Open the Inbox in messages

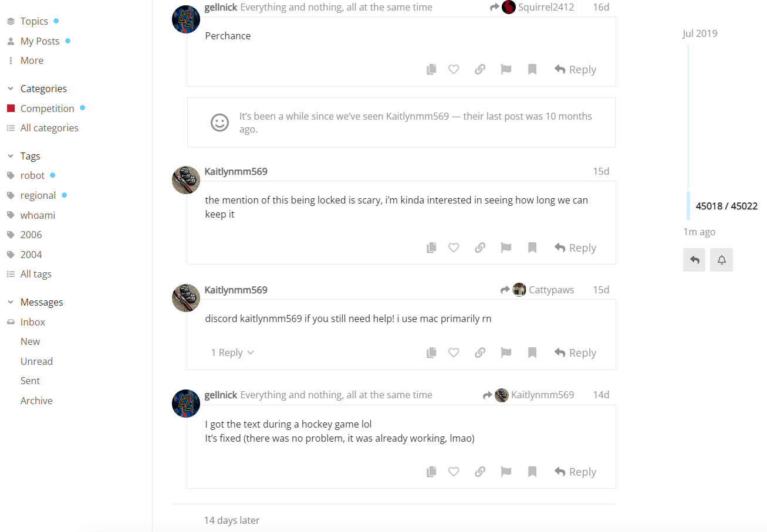33,322
